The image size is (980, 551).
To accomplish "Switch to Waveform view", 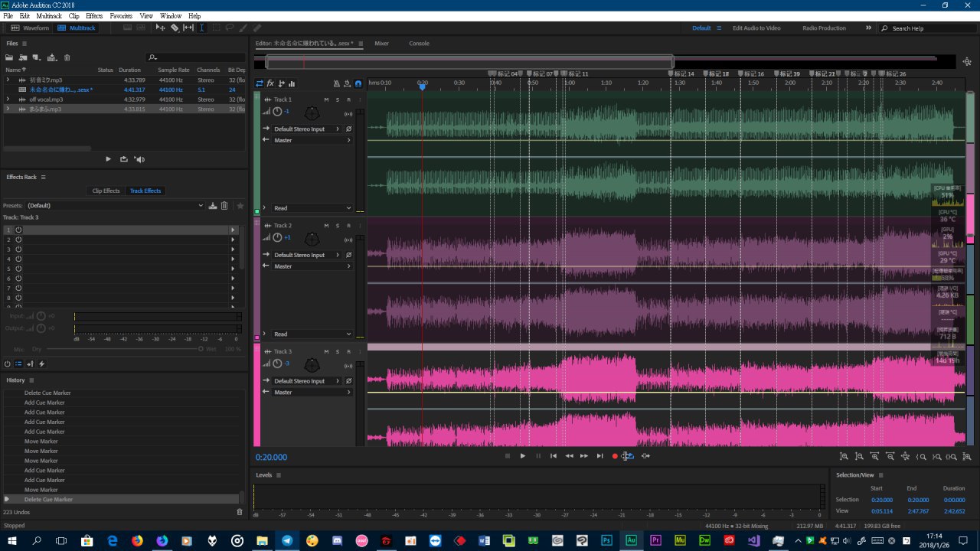I will (30, 28).
